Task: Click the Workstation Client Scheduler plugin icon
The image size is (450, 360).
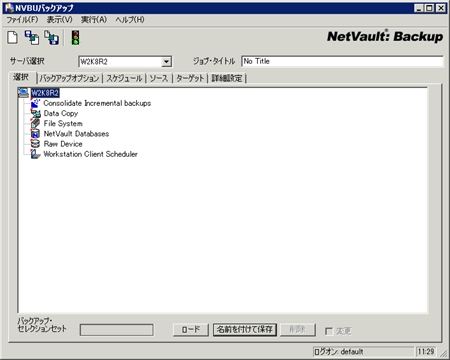Action: [35, 154]
